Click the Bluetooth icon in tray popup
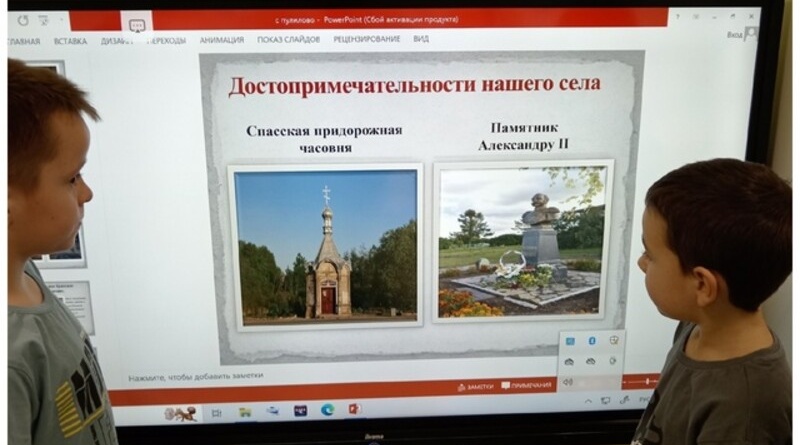Screen dimensions: 800x445 point(591,341)
